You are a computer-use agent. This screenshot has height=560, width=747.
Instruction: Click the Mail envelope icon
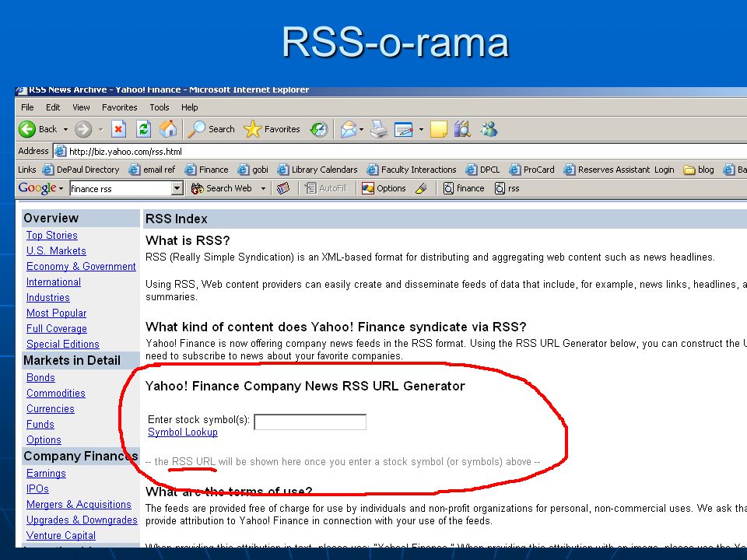pyautogui.click(x=349, y=129)
